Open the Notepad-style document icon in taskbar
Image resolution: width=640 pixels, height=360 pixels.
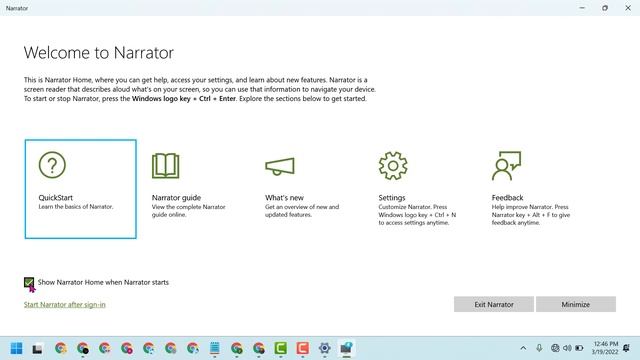(215, 348)
